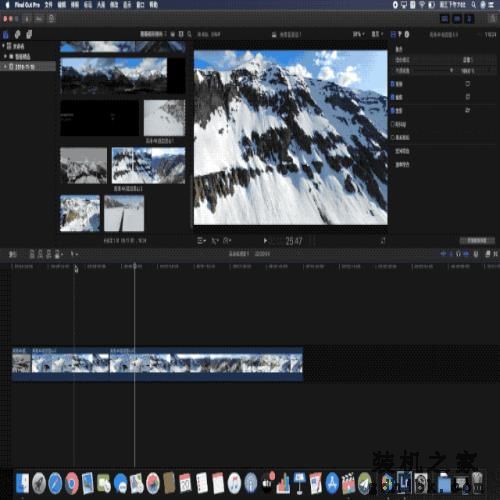This screenshot has height=500, width=500.
Task: Open the Final Cut Pro menu
Action: [27, 5]
